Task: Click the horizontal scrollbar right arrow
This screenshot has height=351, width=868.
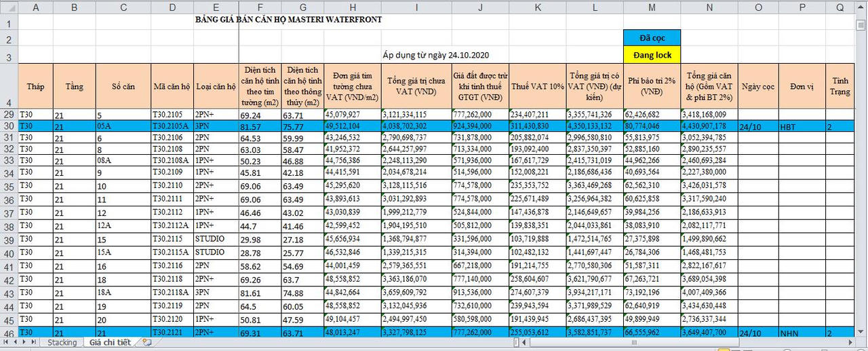Action: [852, 343]
